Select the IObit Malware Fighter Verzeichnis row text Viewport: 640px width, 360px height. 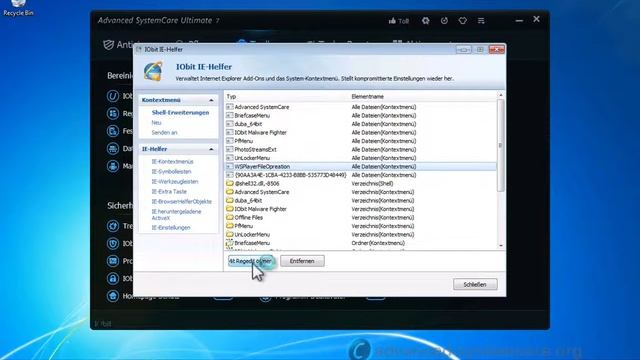point(260,209)
